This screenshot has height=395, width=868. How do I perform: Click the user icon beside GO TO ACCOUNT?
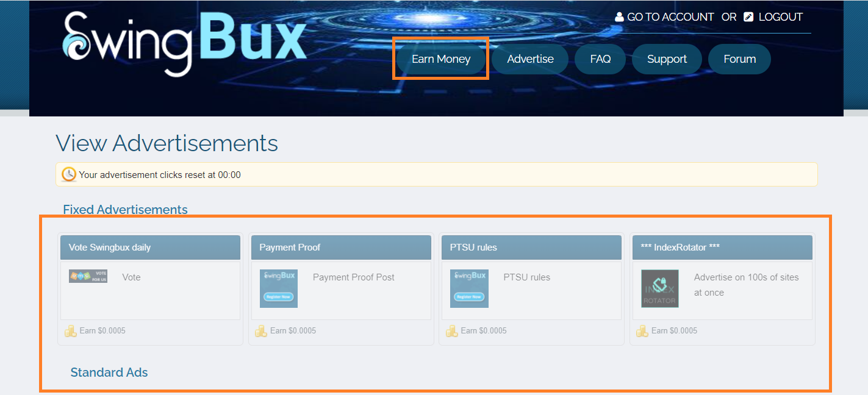pos(619,17)
